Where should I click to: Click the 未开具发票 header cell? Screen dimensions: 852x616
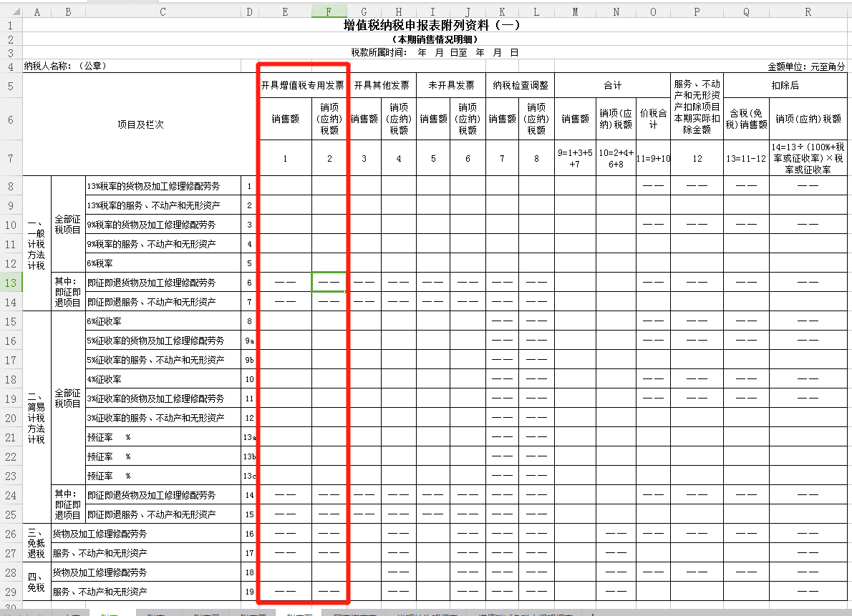coord(451,85)
